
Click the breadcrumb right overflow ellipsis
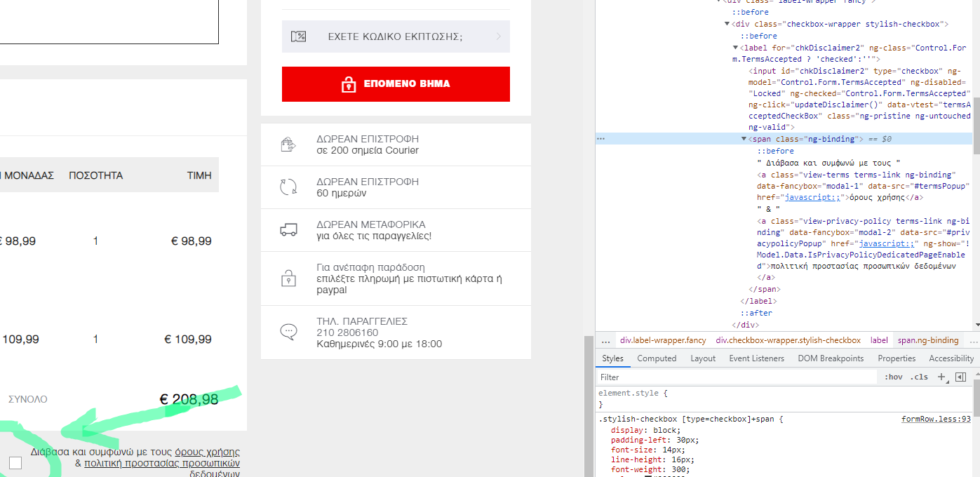[x=974, y=340]
